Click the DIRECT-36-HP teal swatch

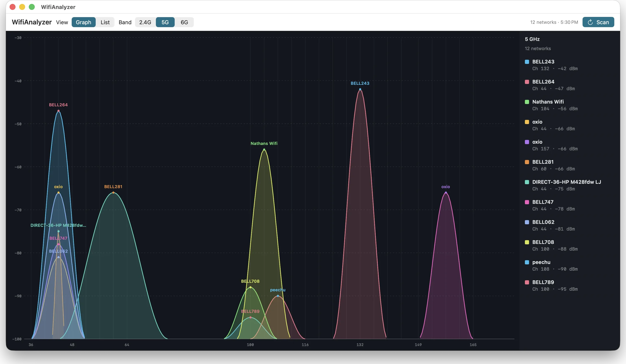pos(527,182)
